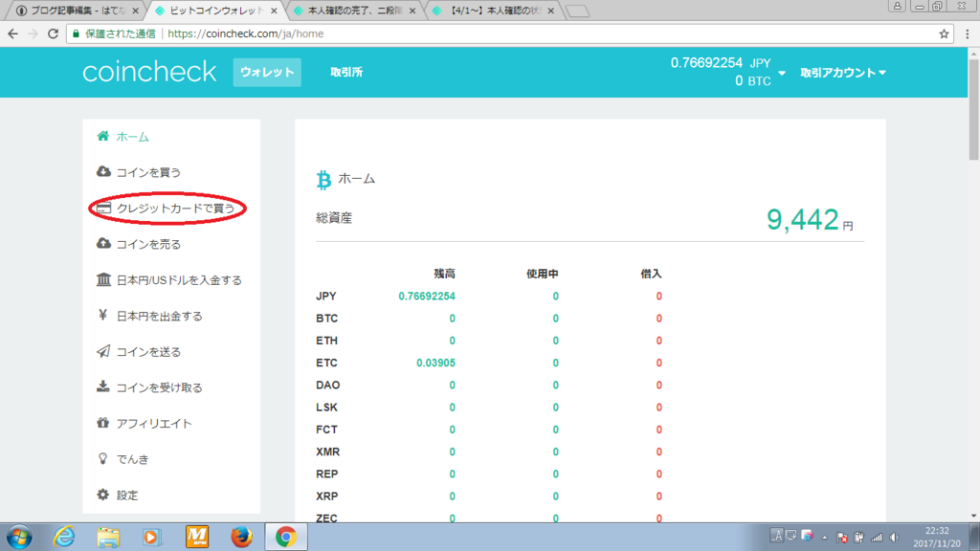Switch to 本人確認の完了 browser tab
Viewport: 980px width, 551px height.
click(355, 11)
